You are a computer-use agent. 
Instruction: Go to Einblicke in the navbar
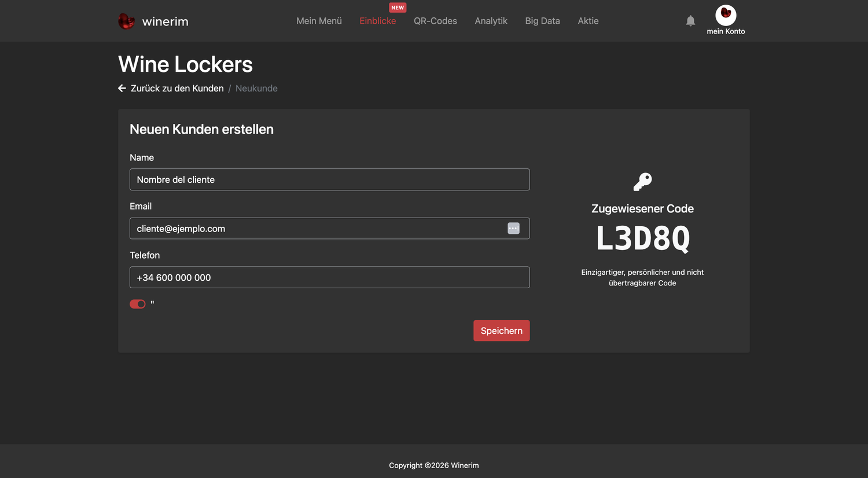[377, 21]
